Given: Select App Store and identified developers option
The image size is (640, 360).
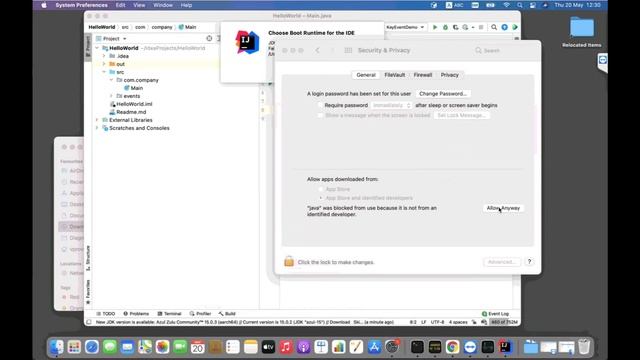Looking at the screenshot, I should point(321,198).
